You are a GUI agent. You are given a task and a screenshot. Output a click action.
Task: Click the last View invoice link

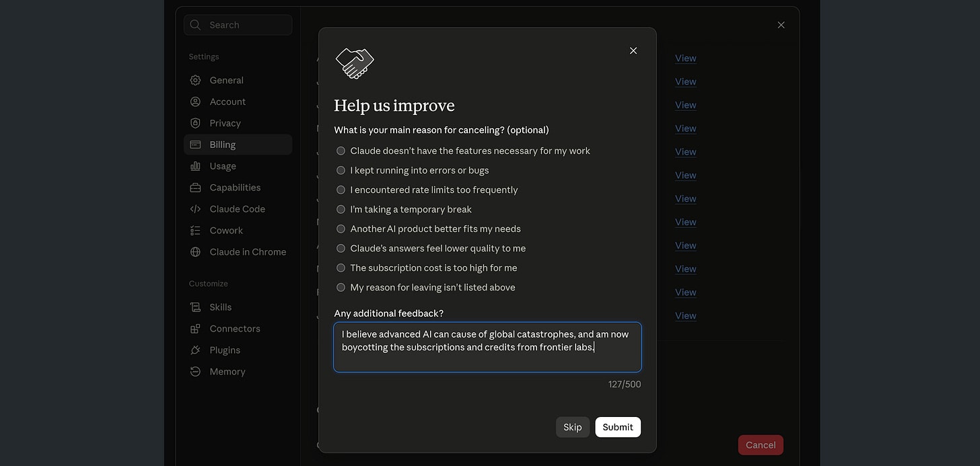click(685, 316)
